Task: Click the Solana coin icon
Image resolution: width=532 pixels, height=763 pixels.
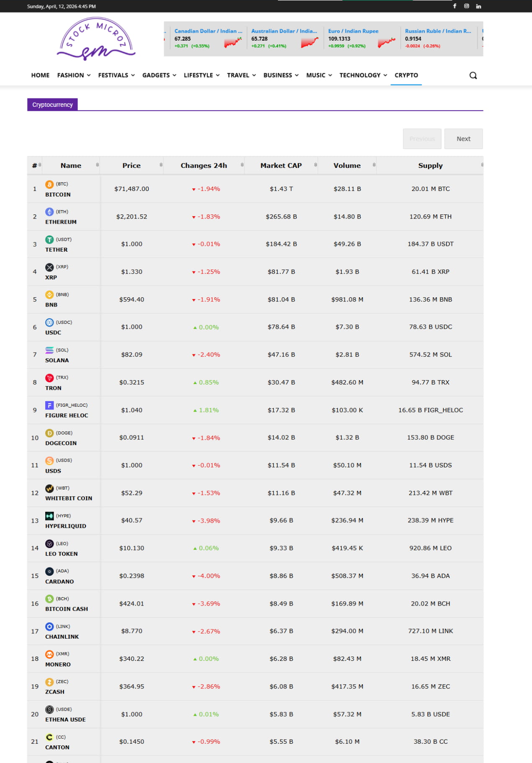Action: pyautogui.click(x=49, y=350)
